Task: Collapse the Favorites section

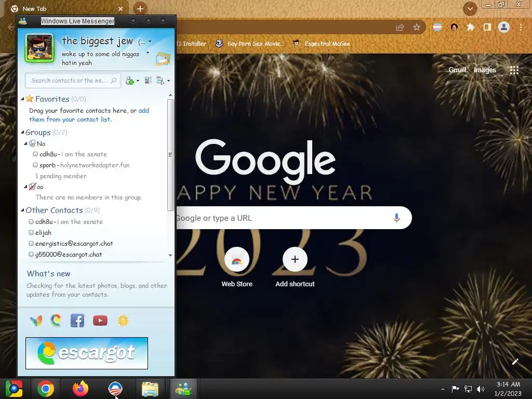Action: [22, 99]
